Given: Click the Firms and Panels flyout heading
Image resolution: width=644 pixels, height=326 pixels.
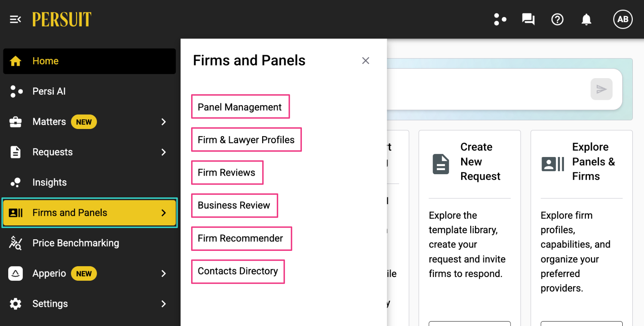Looking at the screenshot, I should click(x=249, y=61).
